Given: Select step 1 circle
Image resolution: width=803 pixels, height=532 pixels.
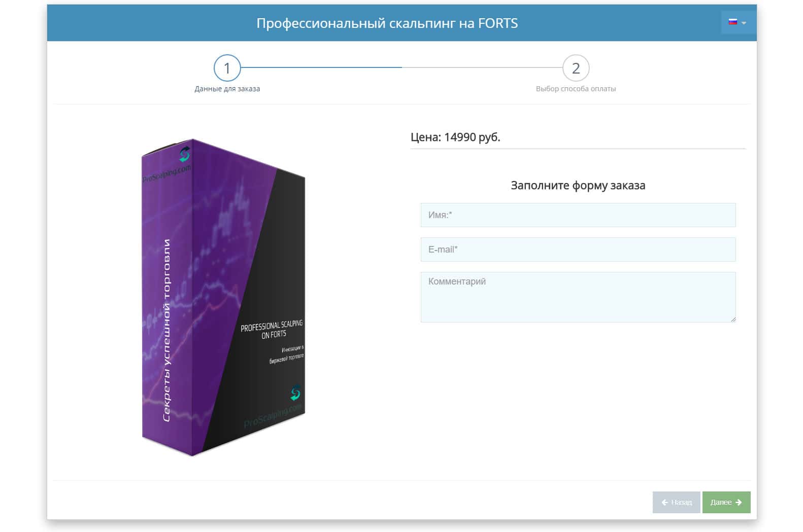Looking at the screenshot, I should pos(227,68).
